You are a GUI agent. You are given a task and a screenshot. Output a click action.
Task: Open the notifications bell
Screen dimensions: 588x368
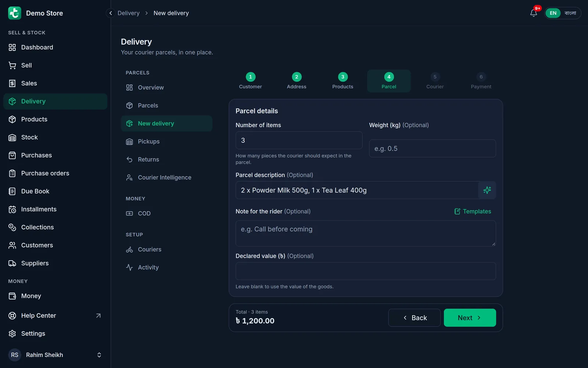pos(534,13)
